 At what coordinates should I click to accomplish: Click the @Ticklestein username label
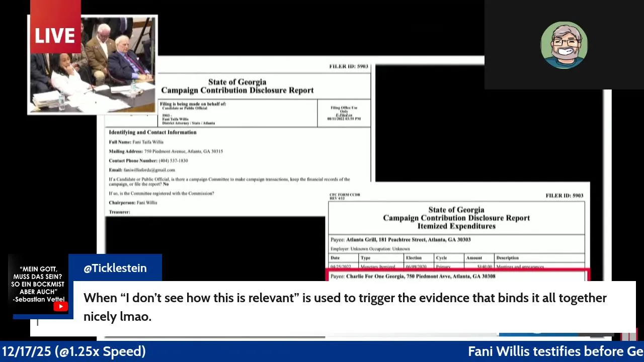tap(115, 268)
